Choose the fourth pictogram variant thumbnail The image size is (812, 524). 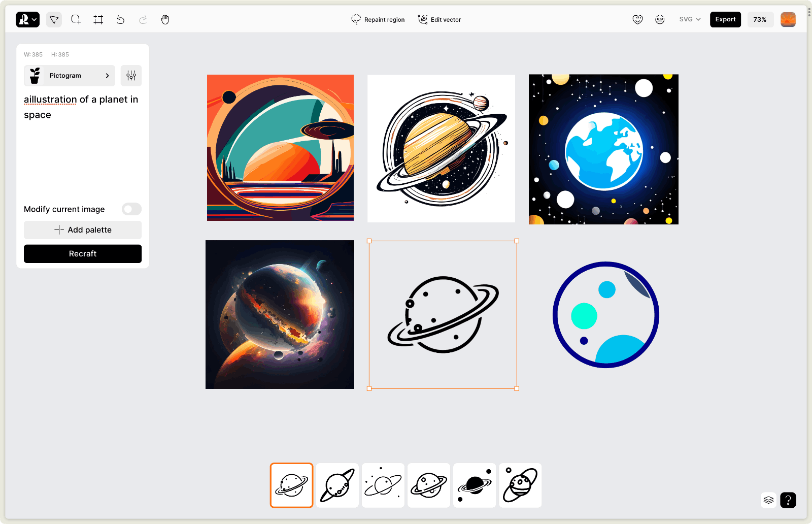[429, 485]
